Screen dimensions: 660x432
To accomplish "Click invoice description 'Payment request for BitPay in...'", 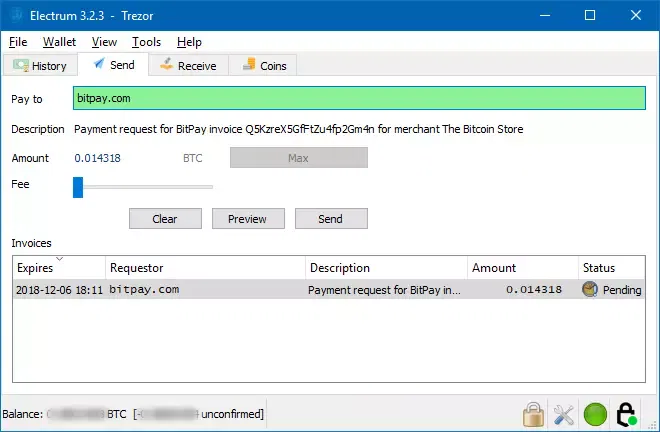I will 384,290.
